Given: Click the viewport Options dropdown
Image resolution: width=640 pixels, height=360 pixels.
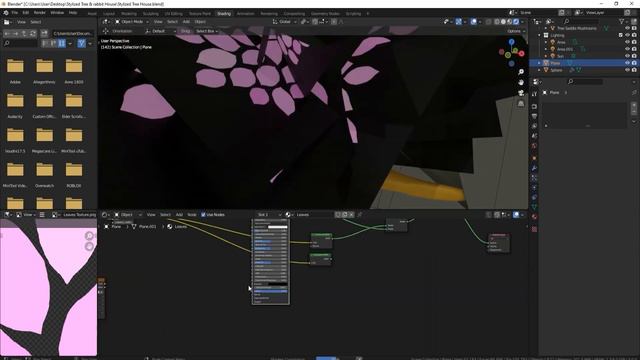Looking at the screenshot, I should coord(516,31).
